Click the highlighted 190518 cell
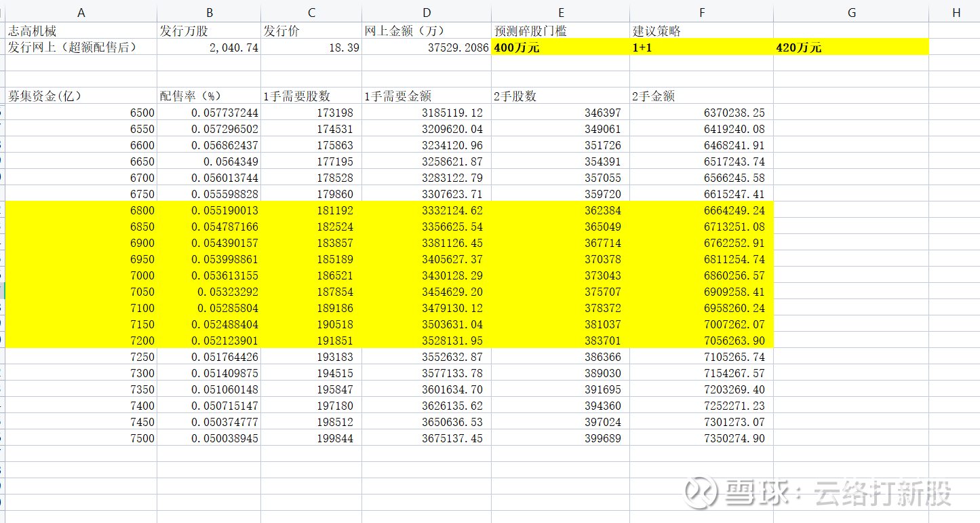The image size is (980, 523). [311, 324]
